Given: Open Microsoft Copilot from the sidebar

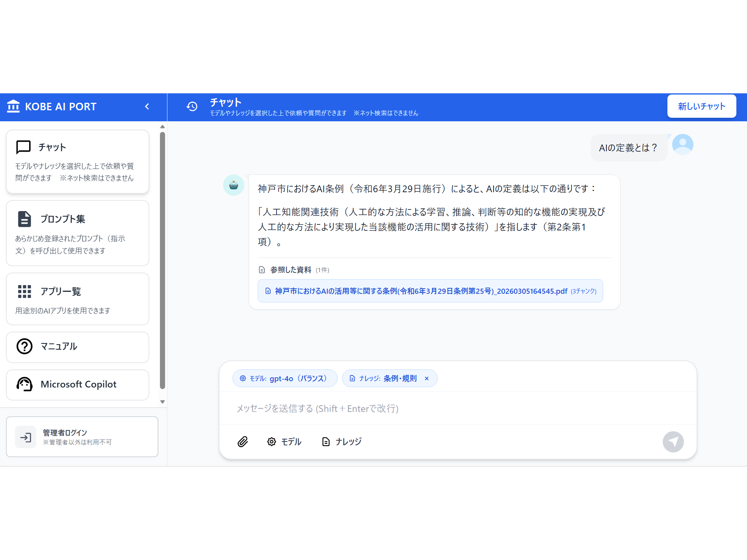Looking at the screenshot, I should [78, 385].
